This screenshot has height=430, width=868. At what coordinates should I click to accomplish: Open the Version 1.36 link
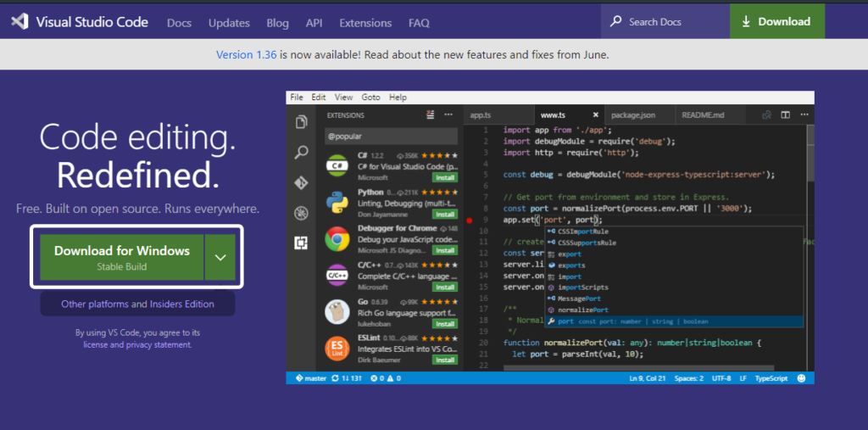247,54
